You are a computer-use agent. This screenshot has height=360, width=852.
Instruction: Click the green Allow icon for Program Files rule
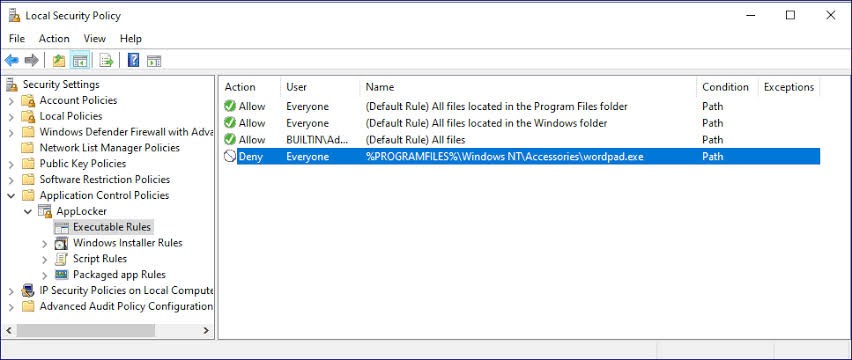pyautogui.click(x=230, y=106)
